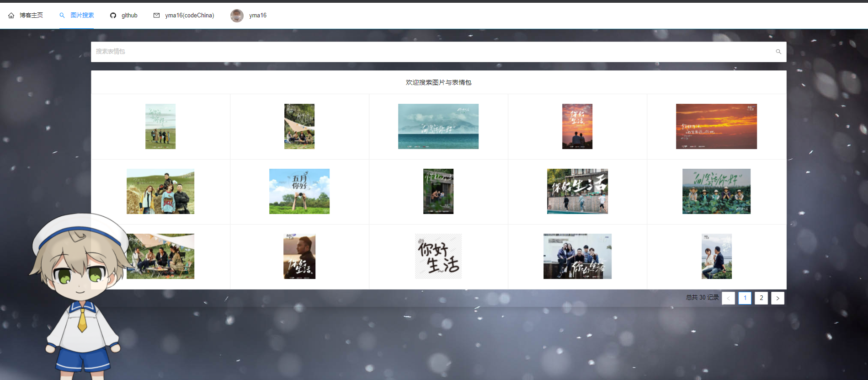Click the magnifier icon next to 图片搜索
This screenshot has width=868, height=380.
62,15
